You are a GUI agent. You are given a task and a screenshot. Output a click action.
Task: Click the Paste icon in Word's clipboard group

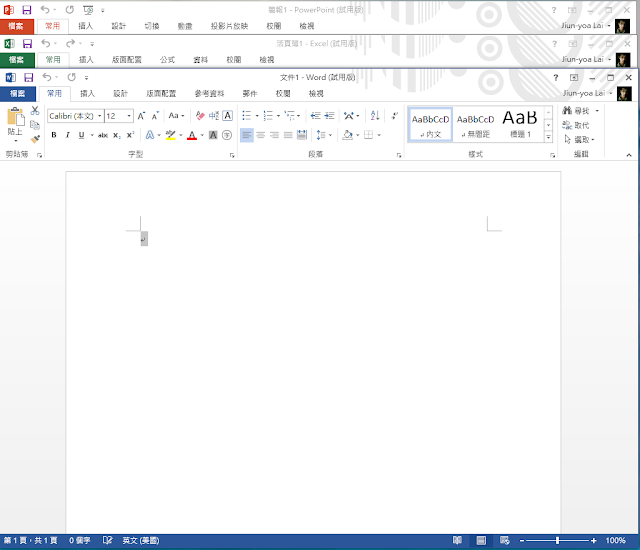coord(16,116)
